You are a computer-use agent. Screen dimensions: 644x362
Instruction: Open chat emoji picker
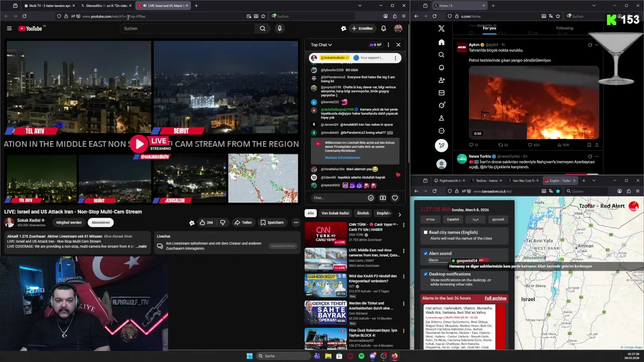point(371,198)
